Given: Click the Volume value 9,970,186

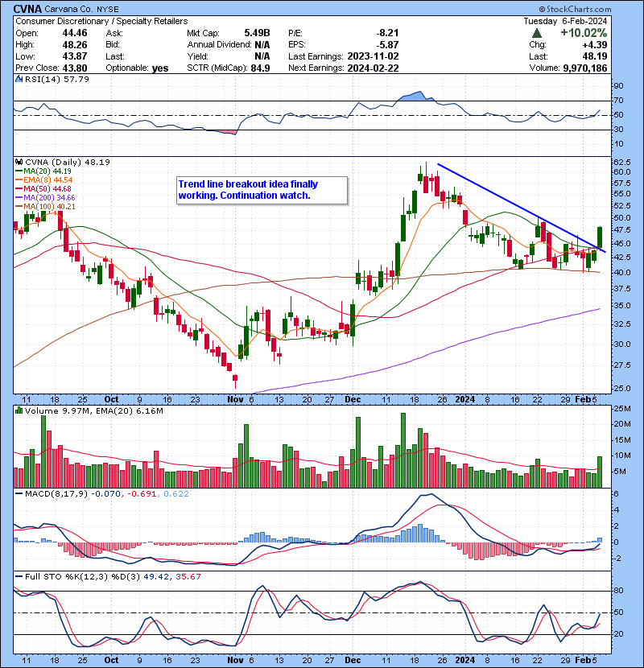Looking at the screenshot, I should pos(585,68).
